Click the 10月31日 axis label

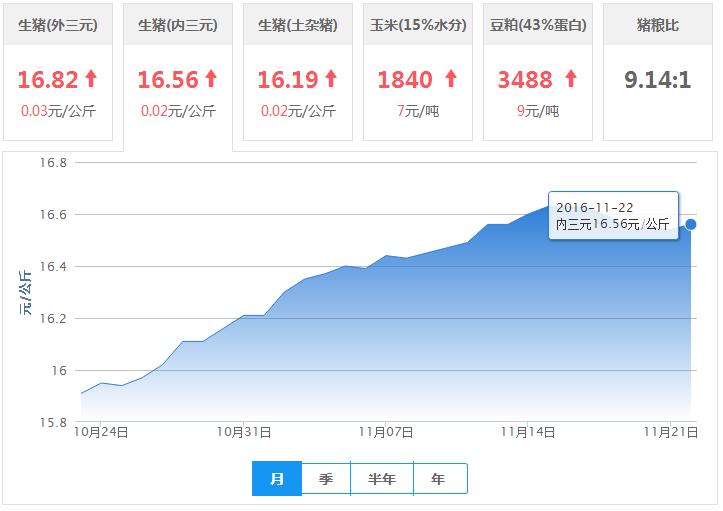coord(244,432)
